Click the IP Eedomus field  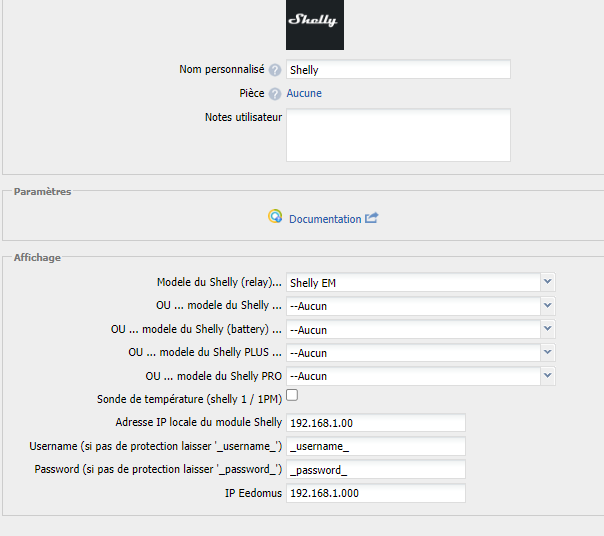point(376,493)
